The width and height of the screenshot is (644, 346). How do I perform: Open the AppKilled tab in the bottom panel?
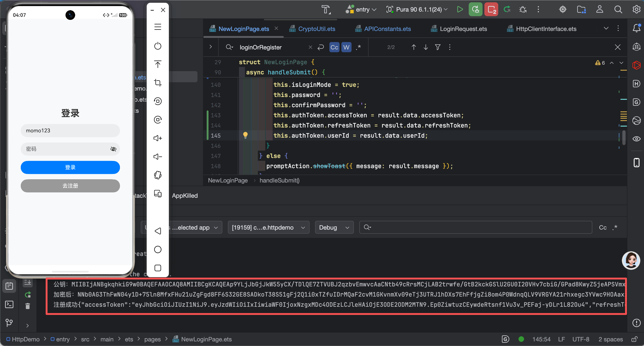point(185,196)
